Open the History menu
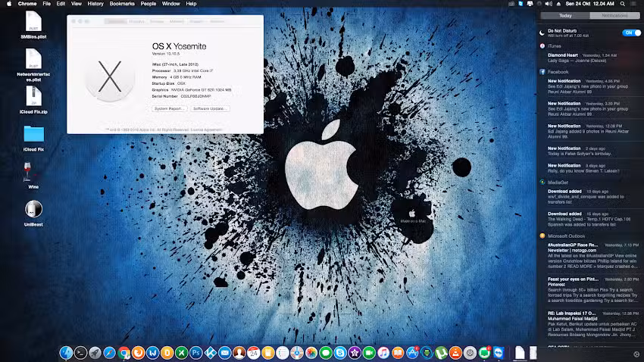 tap(95, 4)
